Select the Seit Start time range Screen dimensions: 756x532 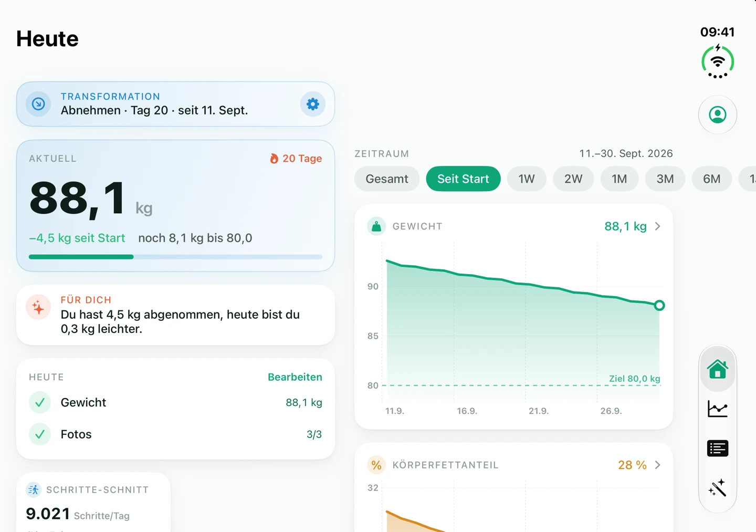pyautogui.click(x=463, y=179)
